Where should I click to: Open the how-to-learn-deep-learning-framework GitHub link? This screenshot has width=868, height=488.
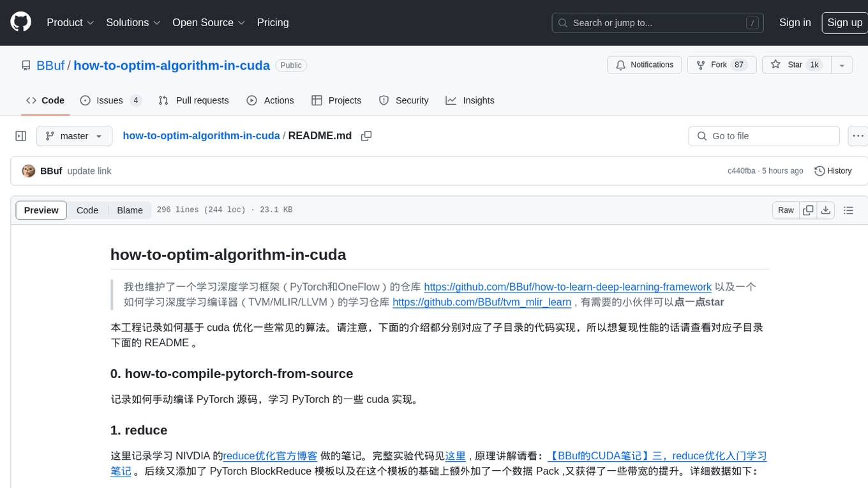click(x=567, y=287)
